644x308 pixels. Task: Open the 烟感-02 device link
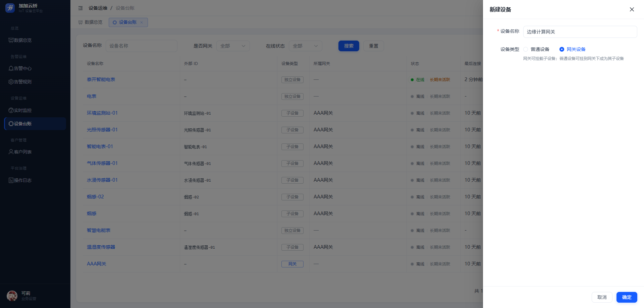click(95, 197)
